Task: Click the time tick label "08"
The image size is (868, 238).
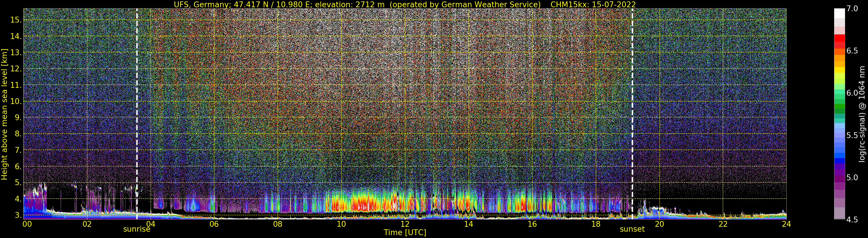Action: tap(278, 224)
